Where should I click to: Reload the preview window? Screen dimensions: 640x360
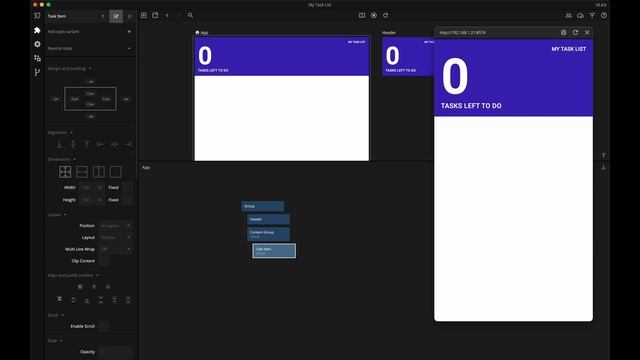coord(575,32)
